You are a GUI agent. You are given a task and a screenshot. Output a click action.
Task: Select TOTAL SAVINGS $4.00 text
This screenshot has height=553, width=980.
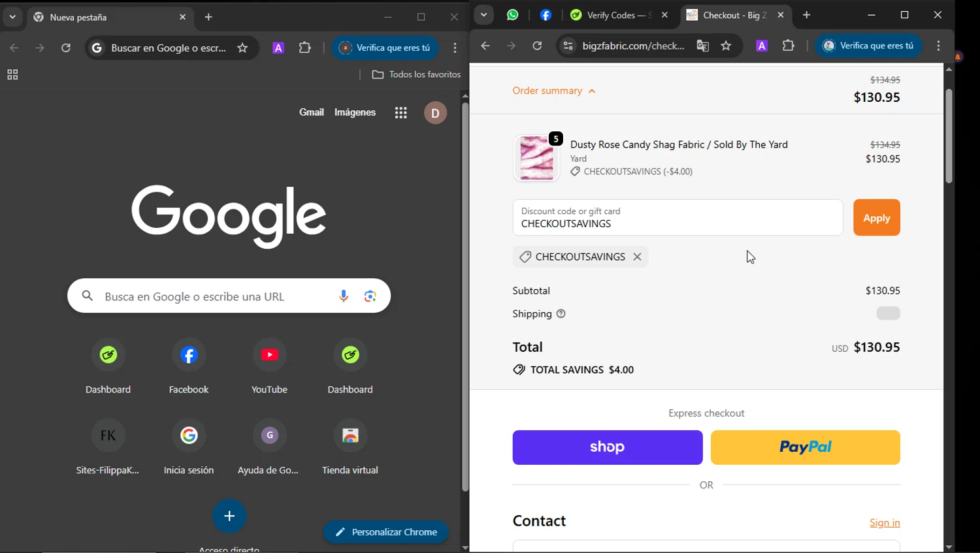pyautogui.click(x=582, y=370)
